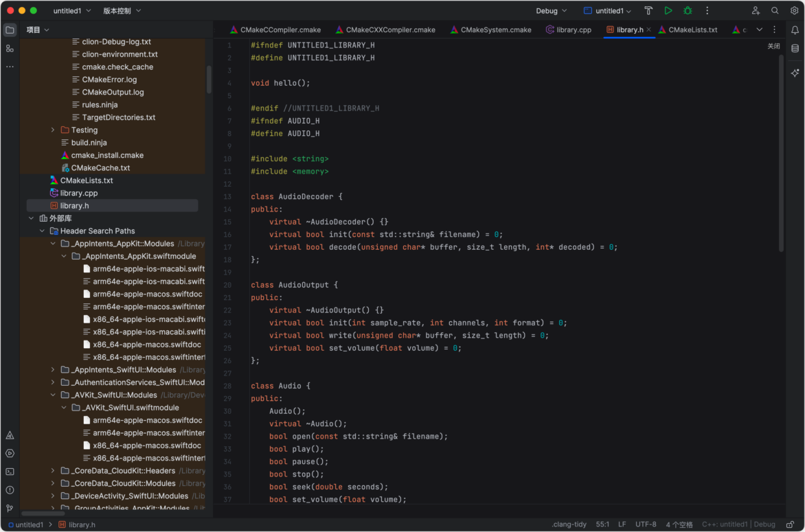Image resolution: width=805 pixels, height=532 pixels.
Task: Collapse the Header Search Paths node
Action: (42, 231)
